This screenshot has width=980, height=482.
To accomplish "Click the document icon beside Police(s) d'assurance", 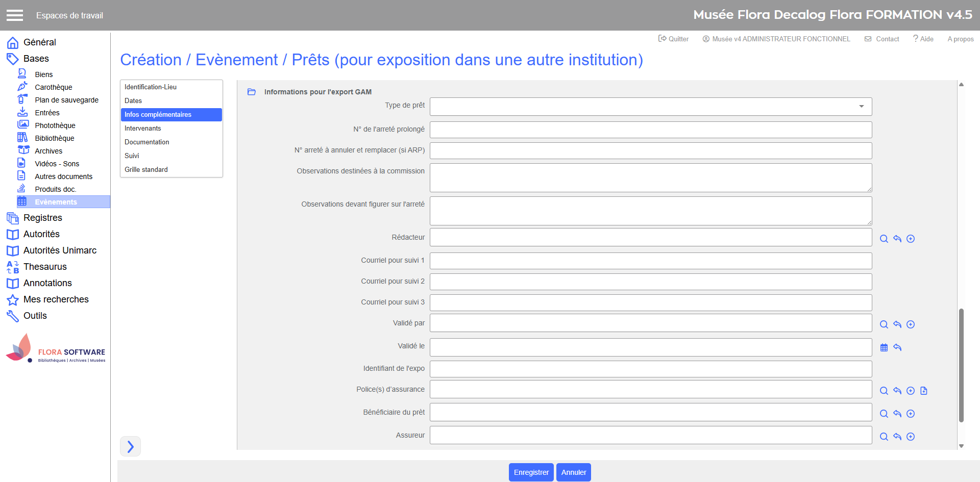I will [924, 391].
